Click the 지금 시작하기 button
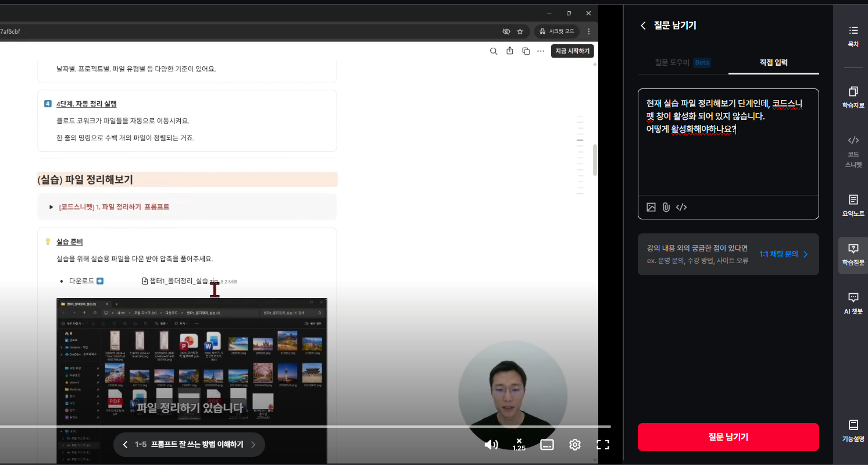This screenshot has height=465, width=868. tap(573, 51)
